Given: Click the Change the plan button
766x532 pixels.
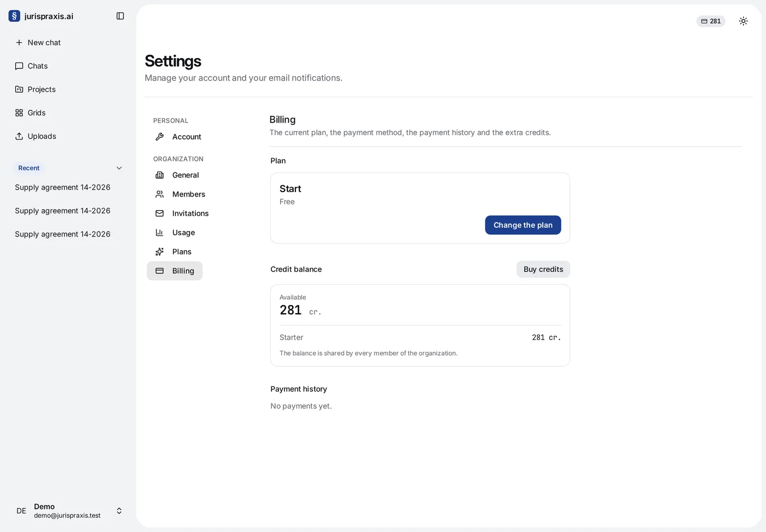Looking at the screenshot, I should (523, 225).
